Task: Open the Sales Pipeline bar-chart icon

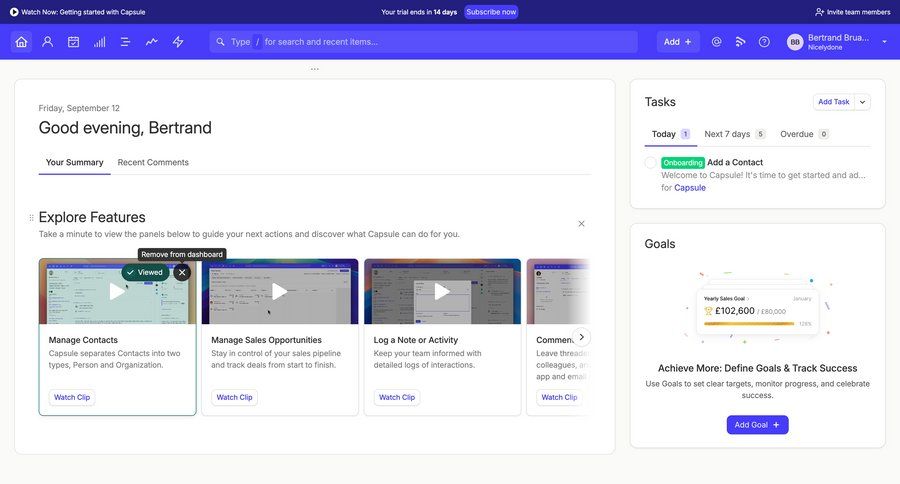Action: [99, 42]
